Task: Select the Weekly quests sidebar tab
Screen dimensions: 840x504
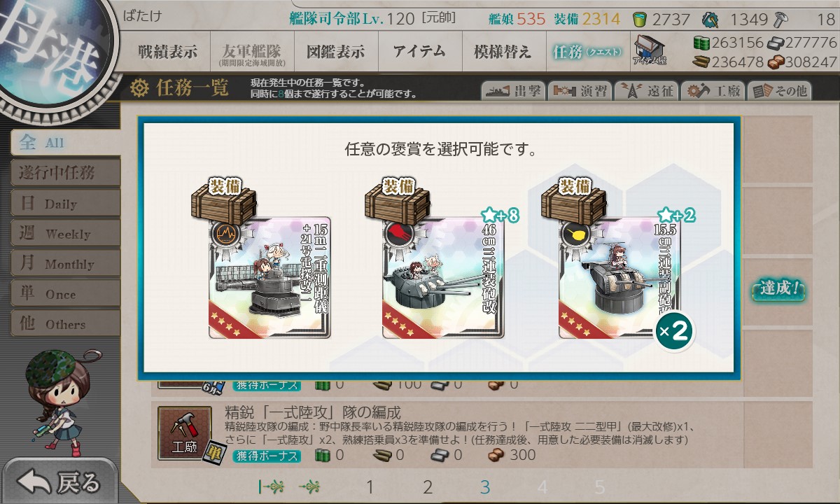Action: 65,233
